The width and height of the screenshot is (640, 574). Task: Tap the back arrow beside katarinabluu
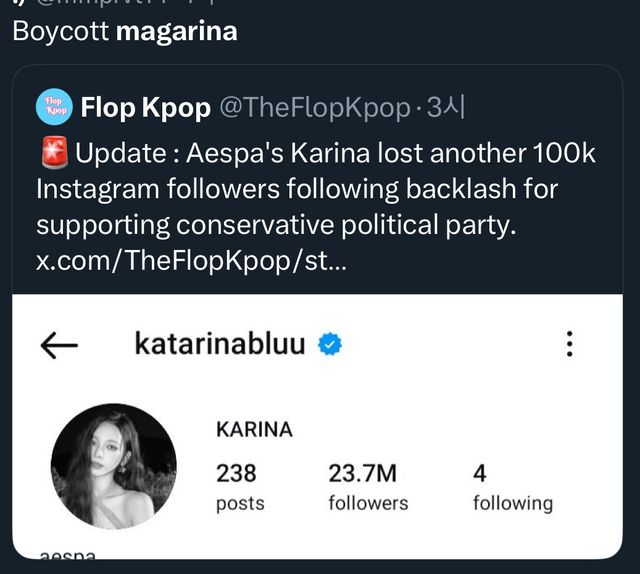59,346
